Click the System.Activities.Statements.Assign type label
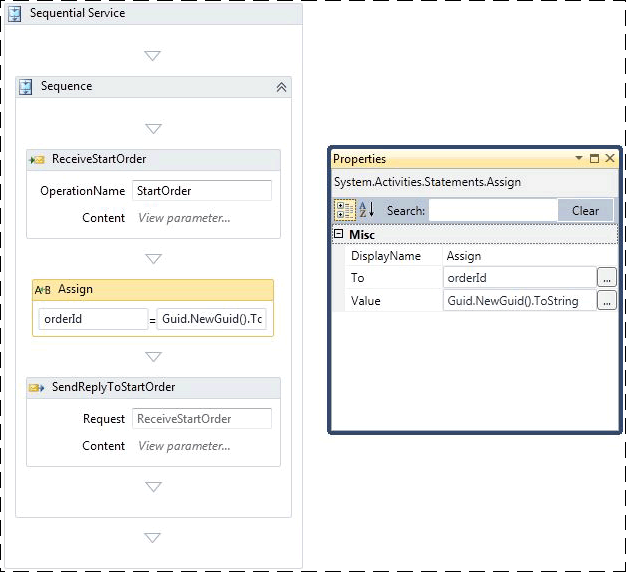The height and width of the screenshot is (572, 626). tap(427, 182)
